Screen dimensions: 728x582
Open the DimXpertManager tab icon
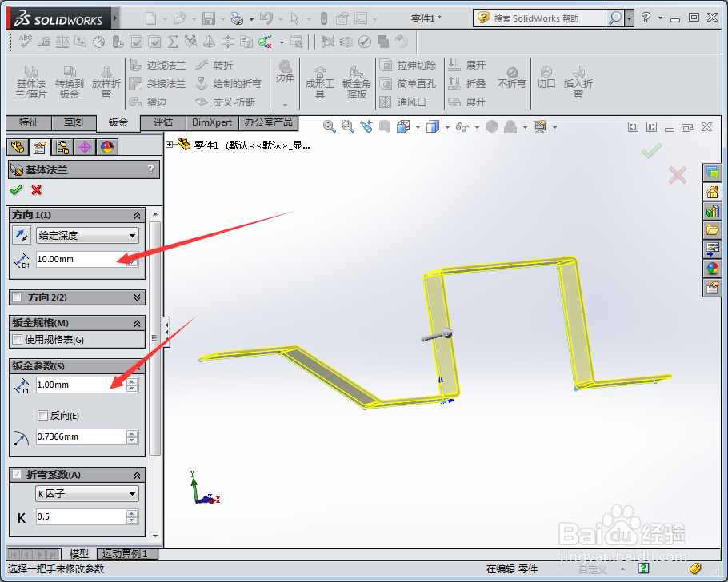(x=85, y=147)
